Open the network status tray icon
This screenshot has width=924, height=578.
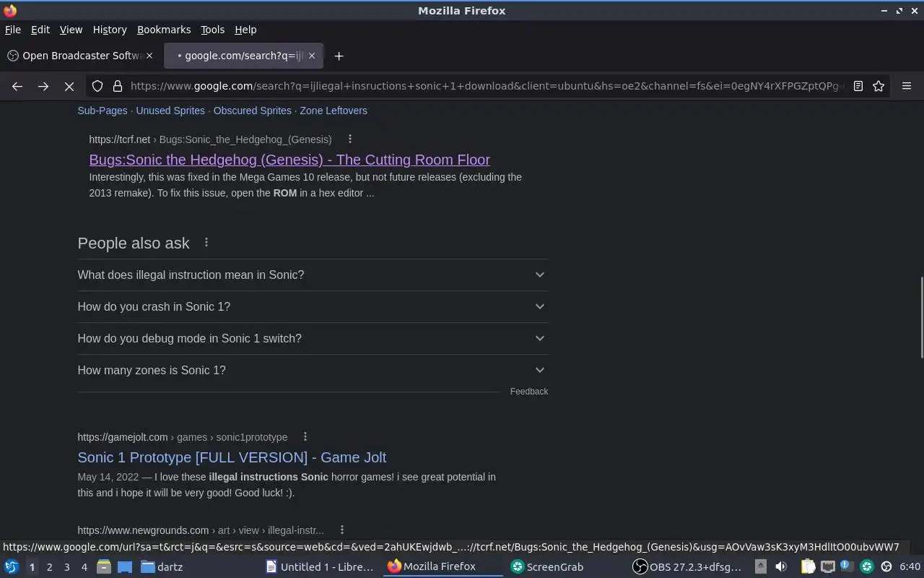(827, 566)
